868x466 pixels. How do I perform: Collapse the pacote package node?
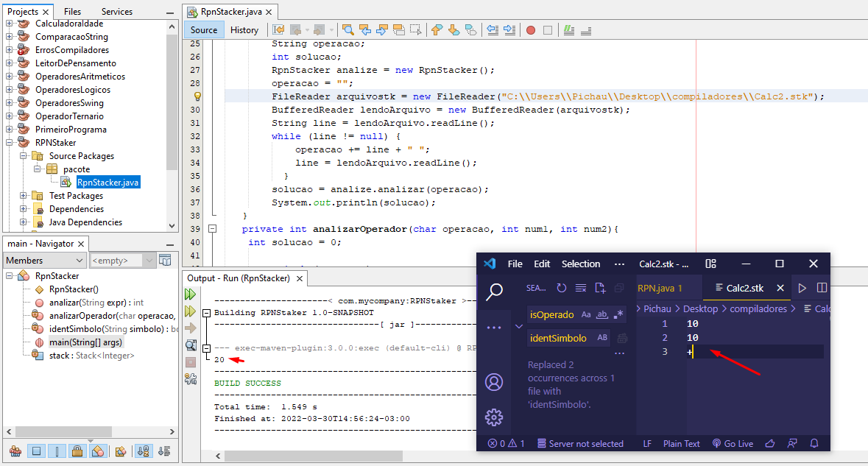37,169
